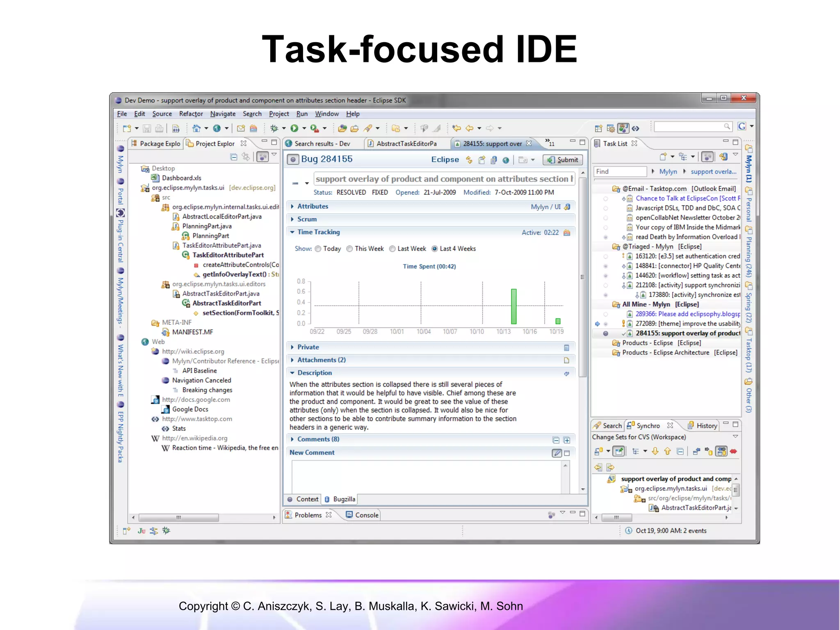
Task: Open the Run button dropdown arrow
Action: [304, 128]
